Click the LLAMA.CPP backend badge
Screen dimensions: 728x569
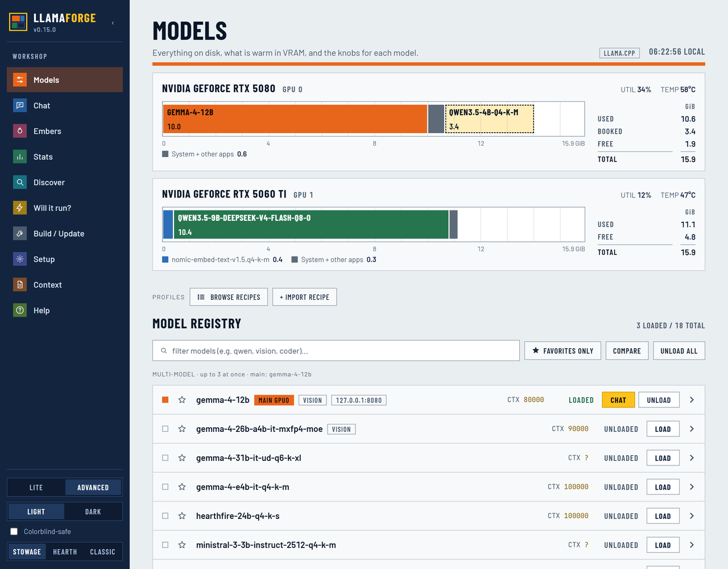click(x=619, y=53)
